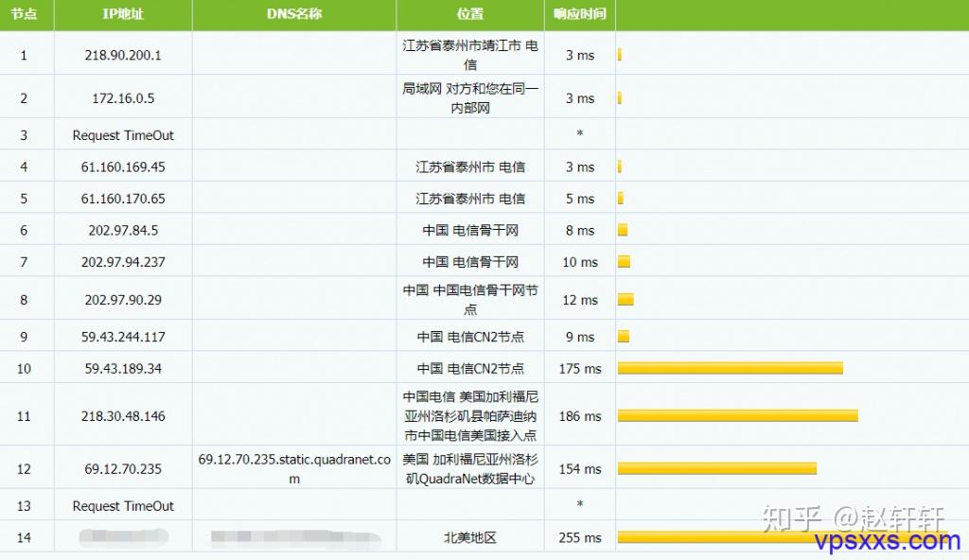The height and width of the screenshot is (560, 969).
Task: Click the 186 ms latency bar for node 11
Action: [x=738, y=415]
